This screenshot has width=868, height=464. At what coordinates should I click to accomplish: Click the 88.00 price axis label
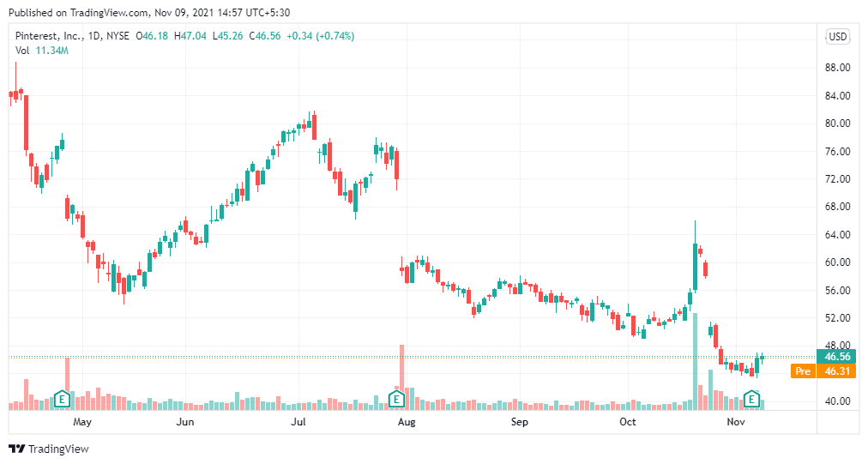837,68
